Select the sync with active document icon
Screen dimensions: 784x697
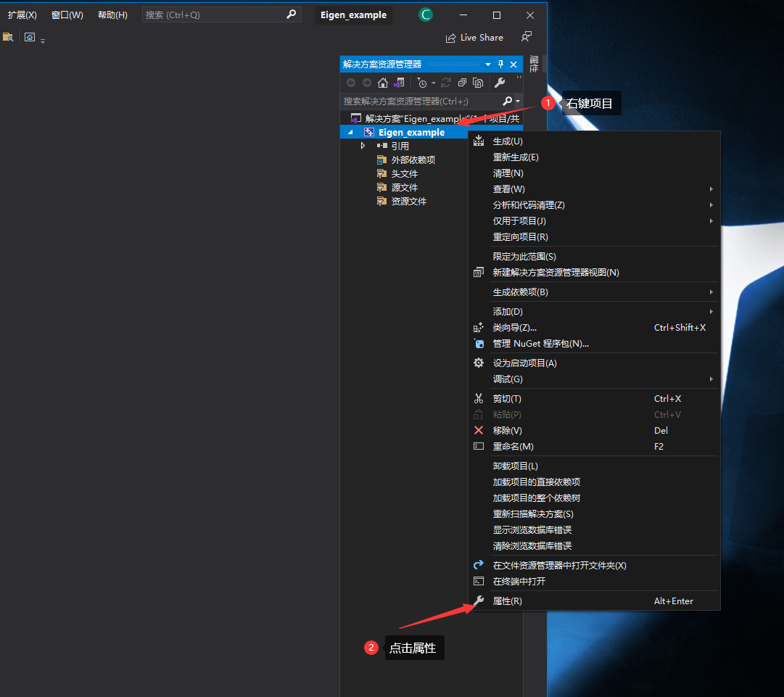point(399,83)
